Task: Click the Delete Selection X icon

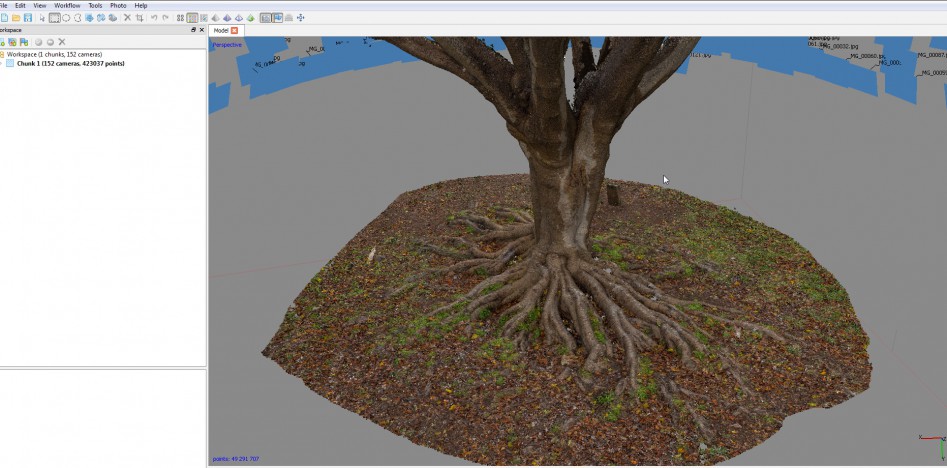Action: (127, 18)
